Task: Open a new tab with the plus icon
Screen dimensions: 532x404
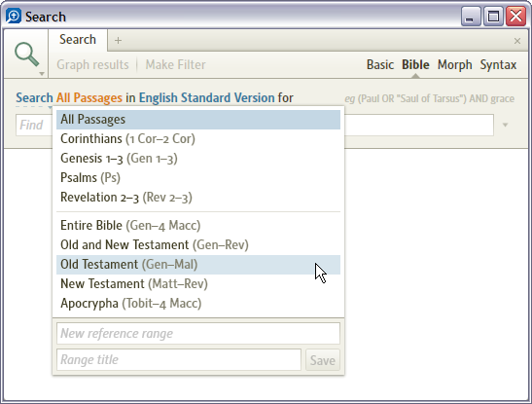Action: point(118,41)
